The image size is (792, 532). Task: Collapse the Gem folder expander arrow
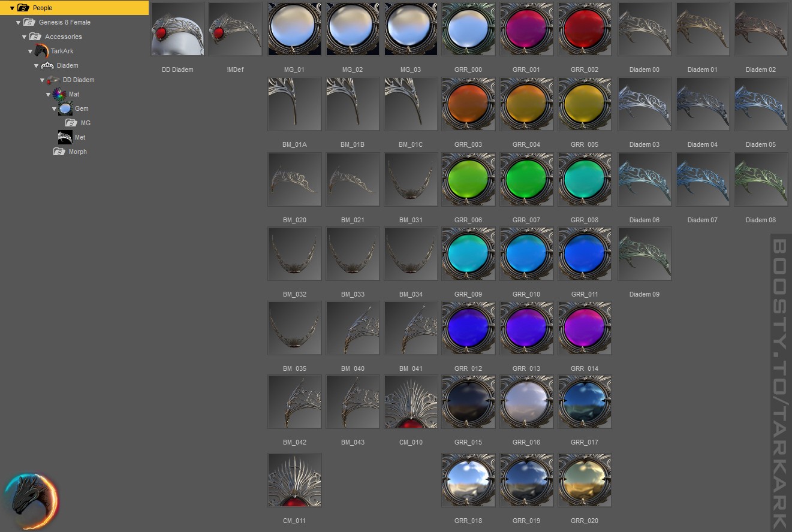point(54,108)
